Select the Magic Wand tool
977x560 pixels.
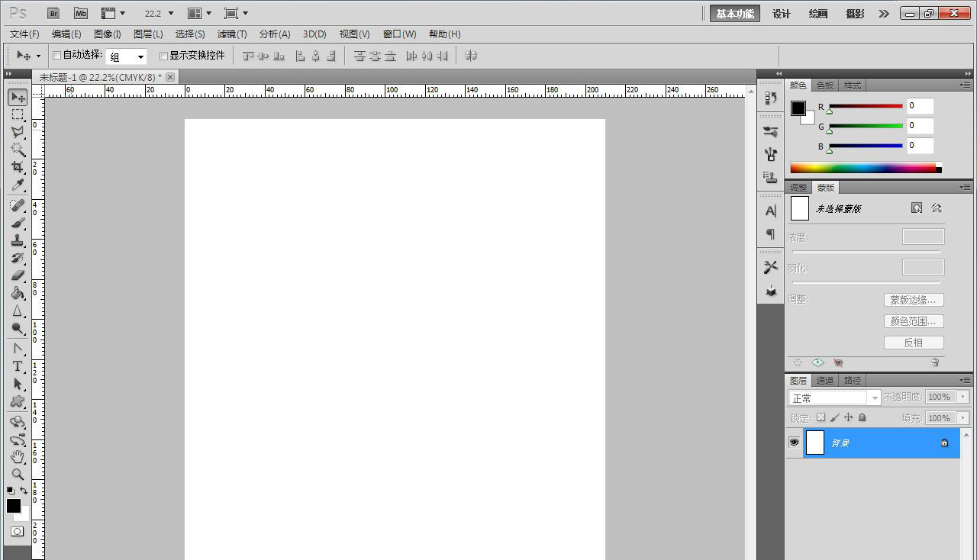coord(18,150)
